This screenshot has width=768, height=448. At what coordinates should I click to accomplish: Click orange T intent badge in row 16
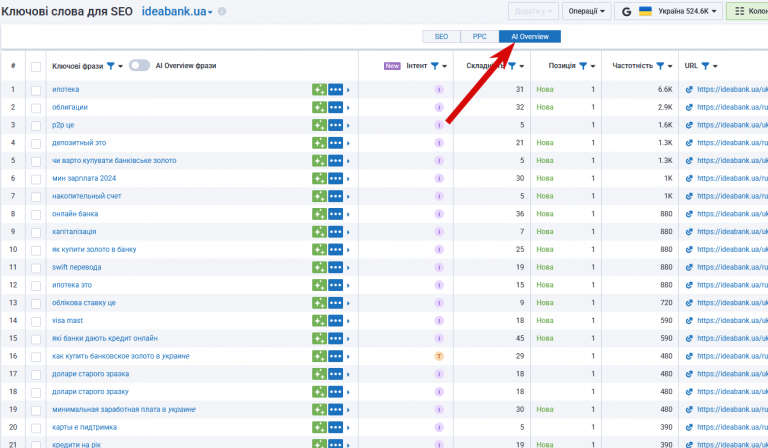point(439,356)
